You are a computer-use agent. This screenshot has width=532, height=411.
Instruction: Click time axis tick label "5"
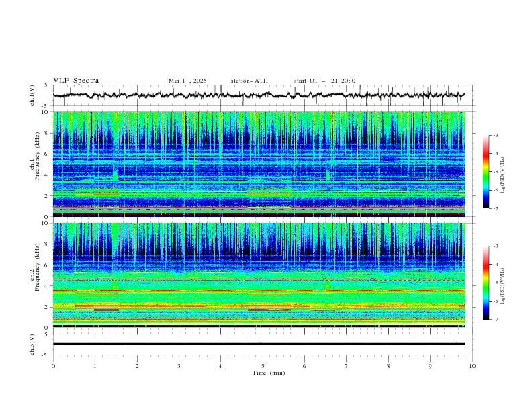click(263, 366)
